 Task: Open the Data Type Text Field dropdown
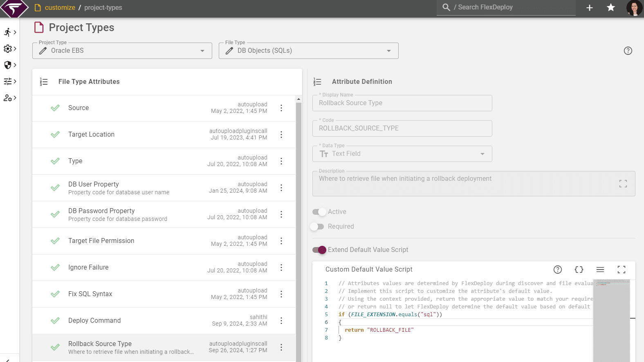coord(402,154)
